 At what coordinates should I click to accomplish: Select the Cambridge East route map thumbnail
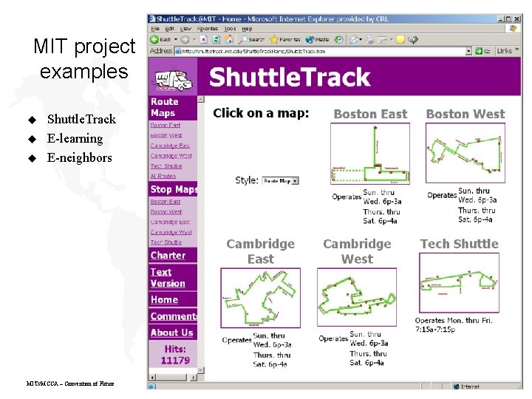click(x=261, y=298)
